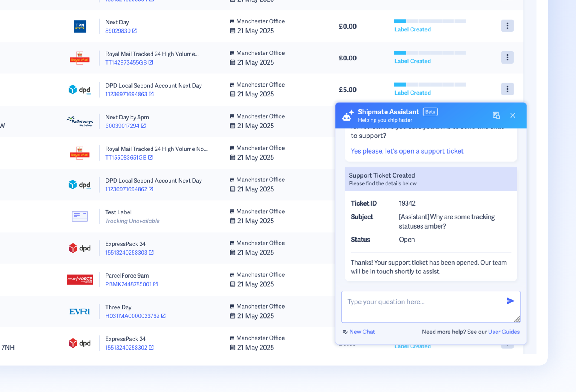Click the 'Type your question here' field
The width and height of the screenshot is (576, 392).
click(x=431, y=307)
